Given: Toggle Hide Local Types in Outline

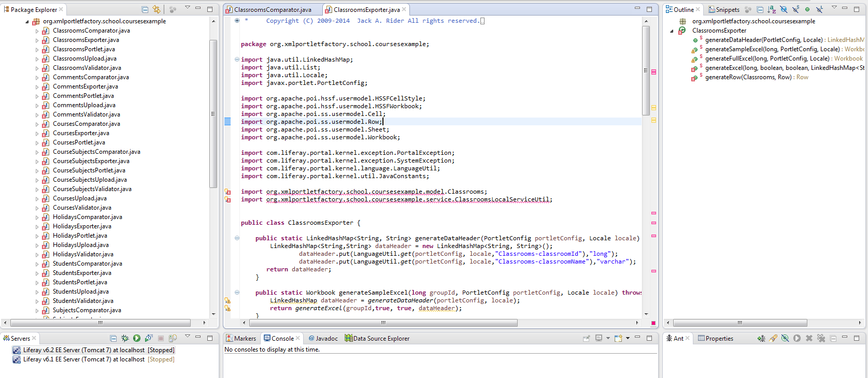Looking at the screenshot, I should pyautogui.click(x=819, y=9).
